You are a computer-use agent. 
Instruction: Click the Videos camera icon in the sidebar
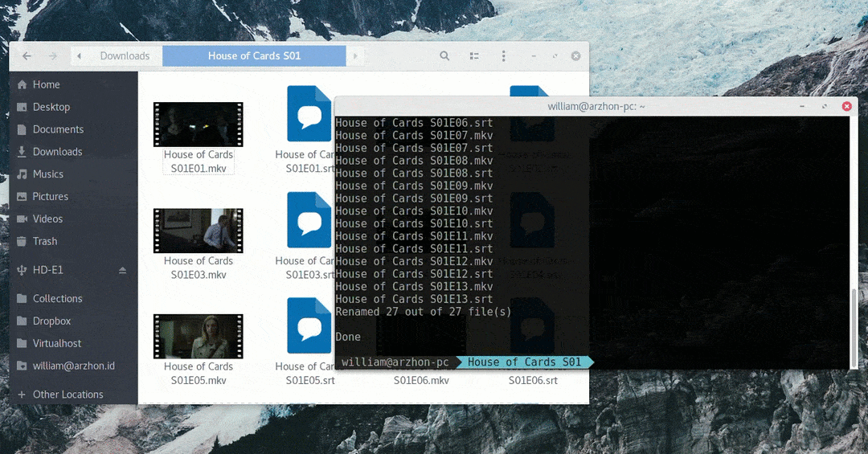tap(22, 219)
